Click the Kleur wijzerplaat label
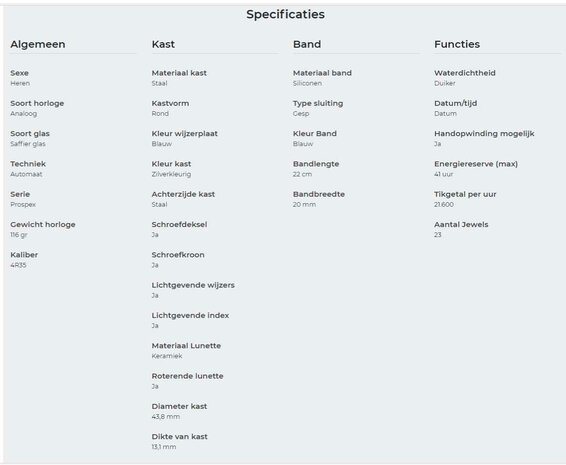 coord(184,134)
